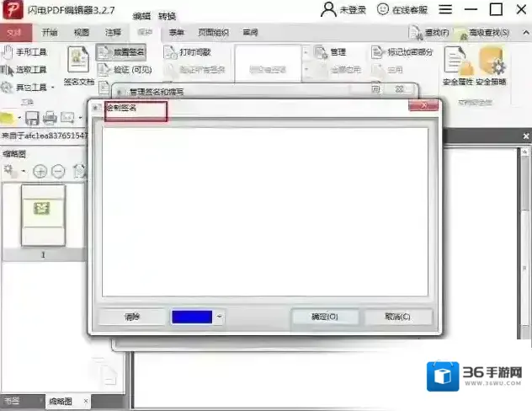
Task: Close the document tab bar x button
Action: 526,136
